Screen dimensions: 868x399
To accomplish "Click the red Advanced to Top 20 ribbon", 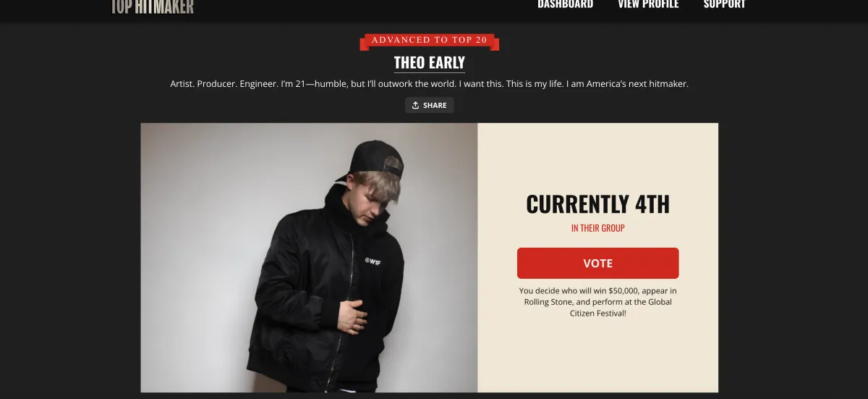I will [430, 41].
